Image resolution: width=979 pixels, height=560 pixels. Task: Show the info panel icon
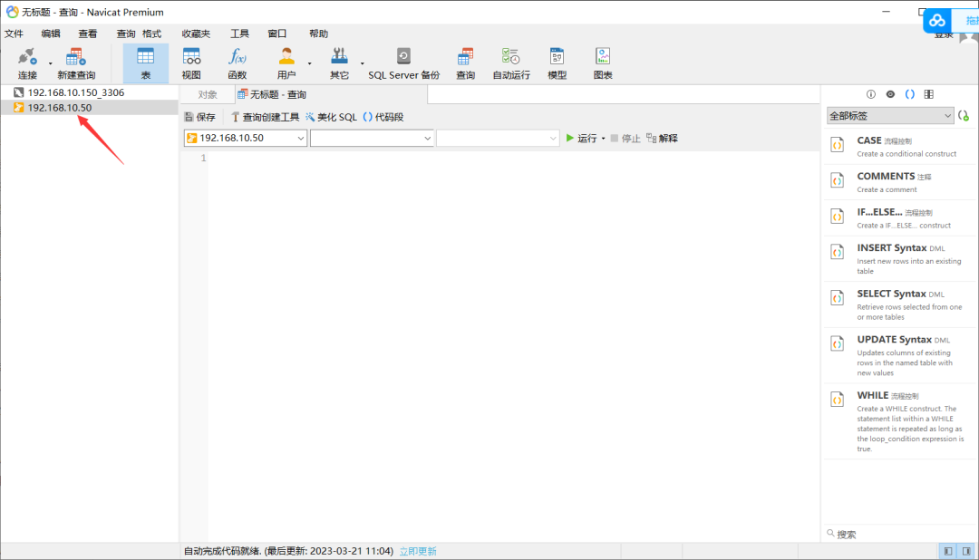tap(871, 94)
